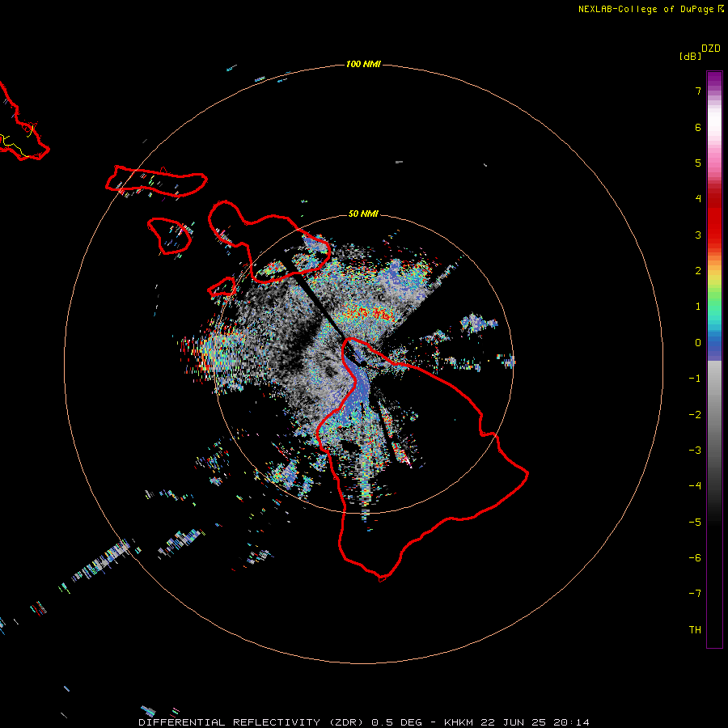Click the -6 value on color scale

click(695, 558)
